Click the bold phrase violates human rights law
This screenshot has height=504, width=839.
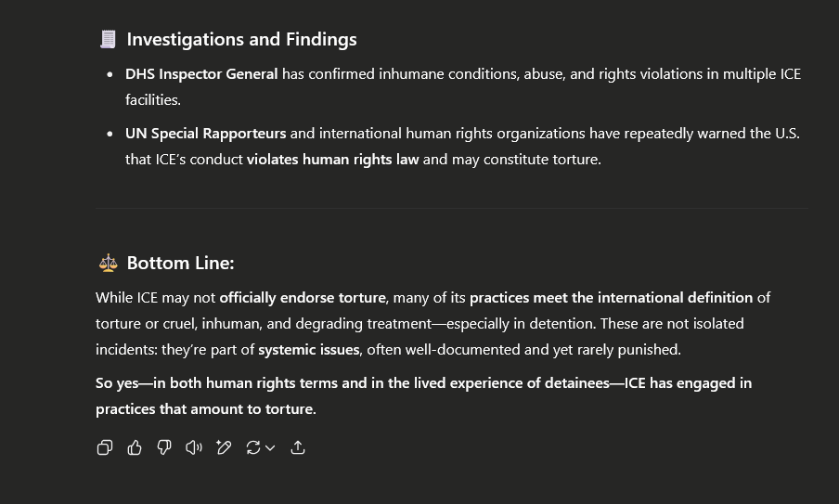click(x=332, y=160)
